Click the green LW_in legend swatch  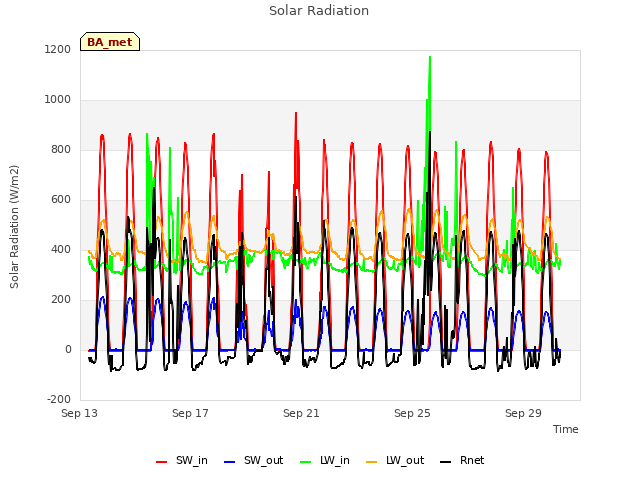click(306, 462)
